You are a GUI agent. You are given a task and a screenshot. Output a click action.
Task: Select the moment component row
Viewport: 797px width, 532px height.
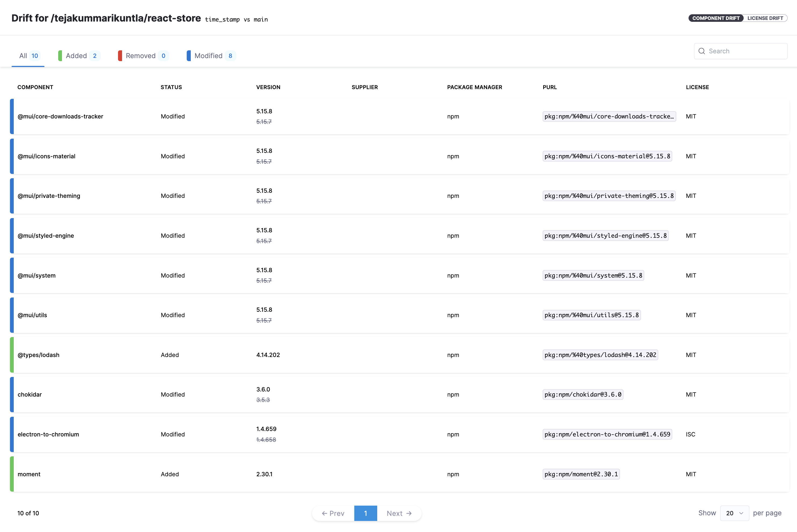[x=399, y=474]
